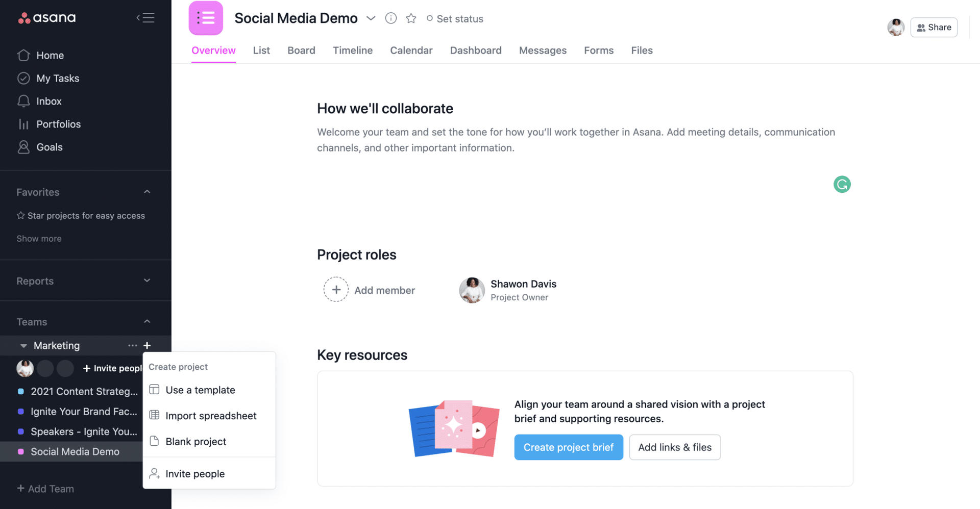Click Add Team
The image size is (980, 509).
[x=45, y=489]
